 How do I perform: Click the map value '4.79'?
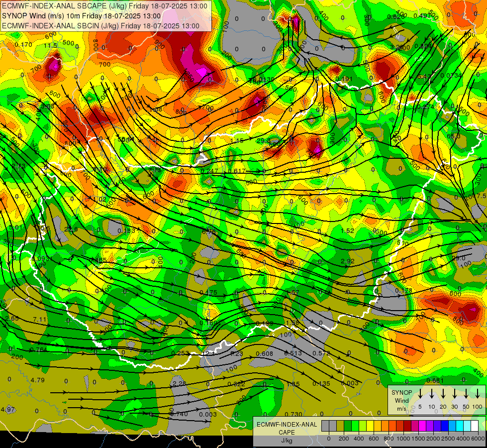pyautogui.click(x=38, y=380)
